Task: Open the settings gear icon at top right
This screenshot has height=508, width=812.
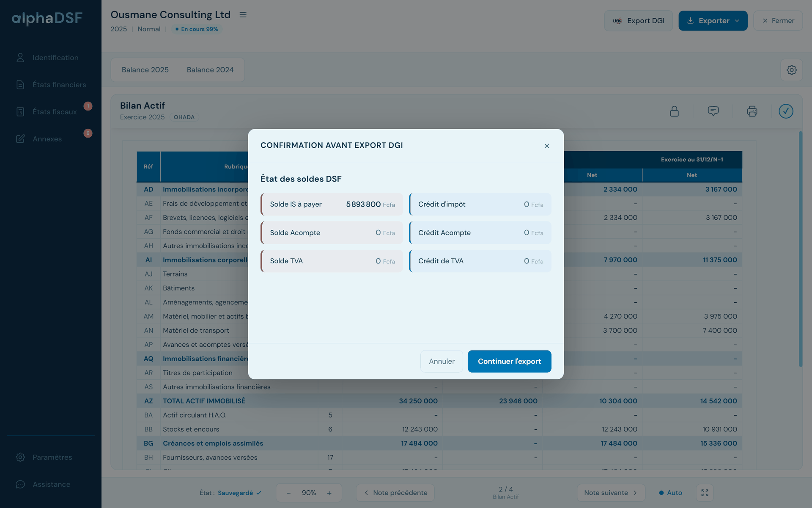Action: click(791, 70)
